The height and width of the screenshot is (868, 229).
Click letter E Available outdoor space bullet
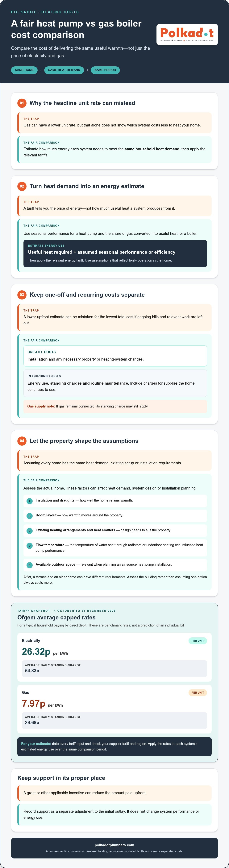coord(29,565)
